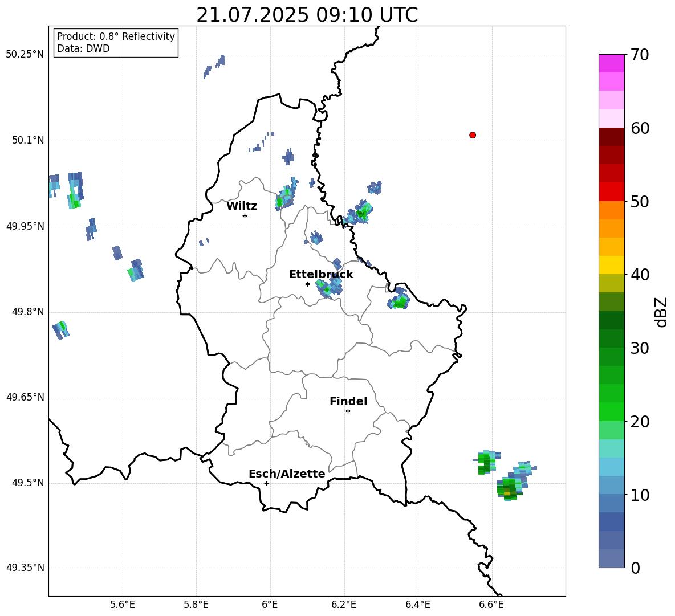Click the colorbar value 0
The image size is (675, 616).
click(635, 568)
